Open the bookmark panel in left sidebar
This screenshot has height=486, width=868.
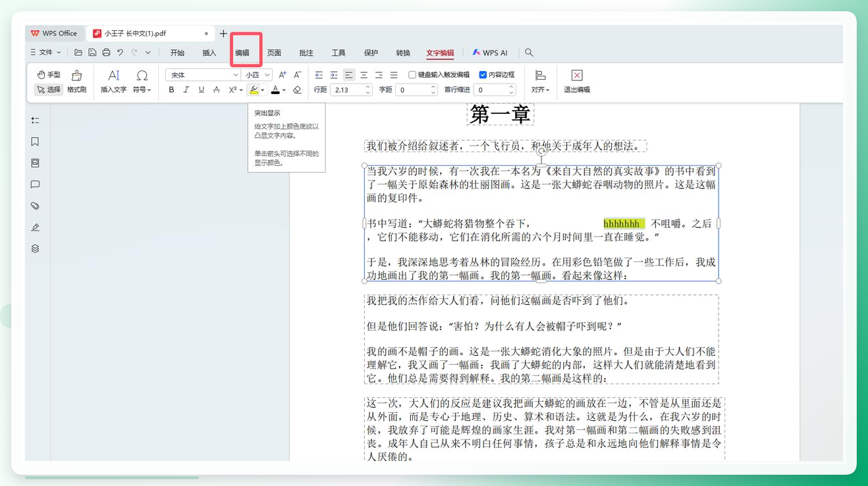[x=36, y=142]
